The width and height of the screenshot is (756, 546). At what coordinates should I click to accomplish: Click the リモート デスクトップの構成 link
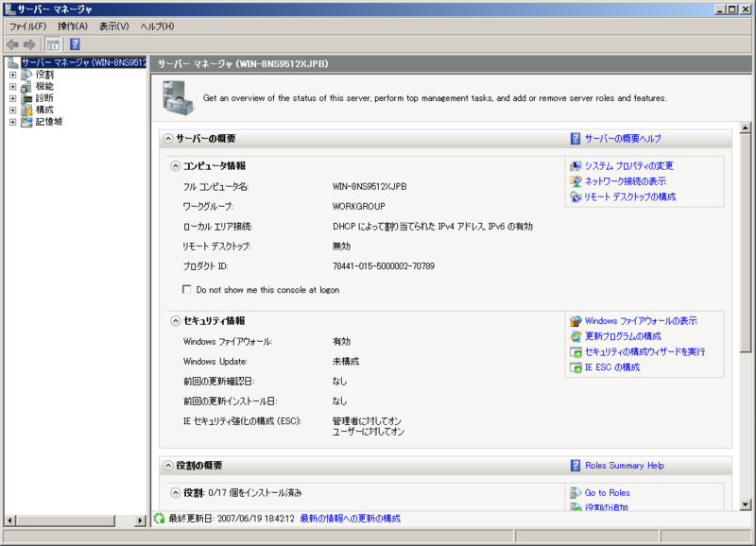pos(629,196)
